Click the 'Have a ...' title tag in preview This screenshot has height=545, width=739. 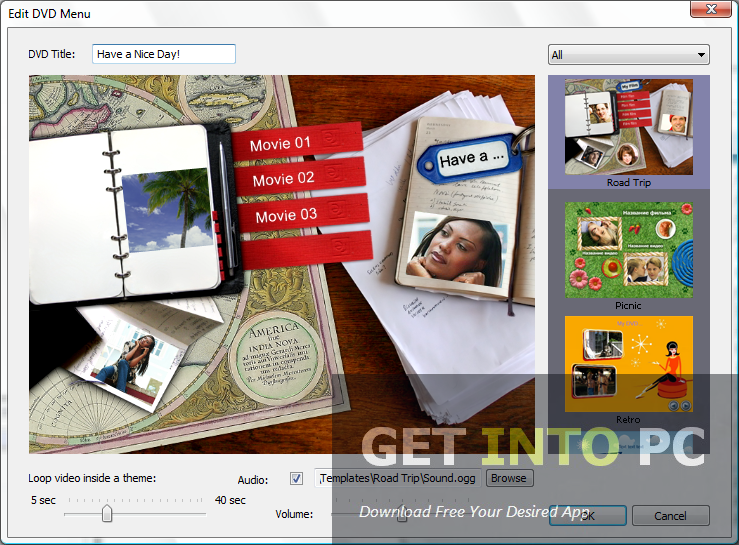click(x=471, y=158)
